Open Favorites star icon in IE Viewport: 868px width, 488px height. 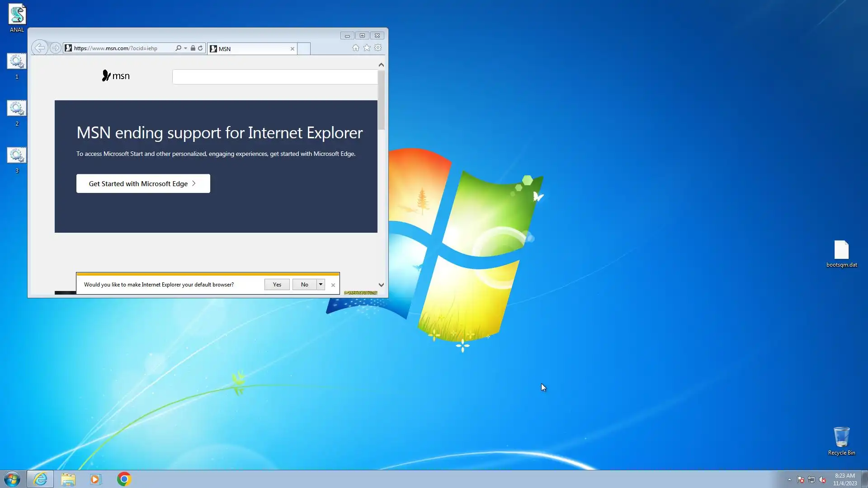click(367, 48)
